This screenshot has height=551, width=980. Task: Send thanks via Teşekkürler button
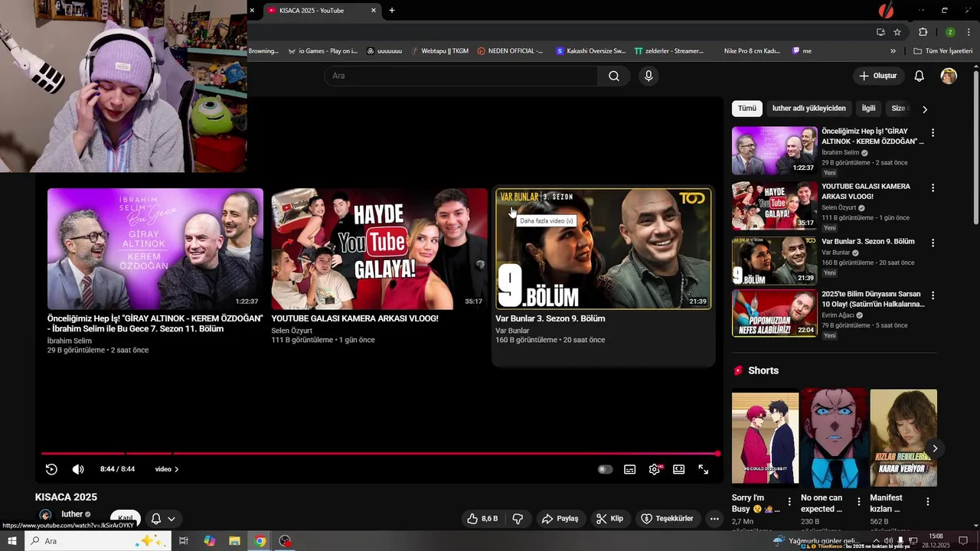click(x=667, y=518)
